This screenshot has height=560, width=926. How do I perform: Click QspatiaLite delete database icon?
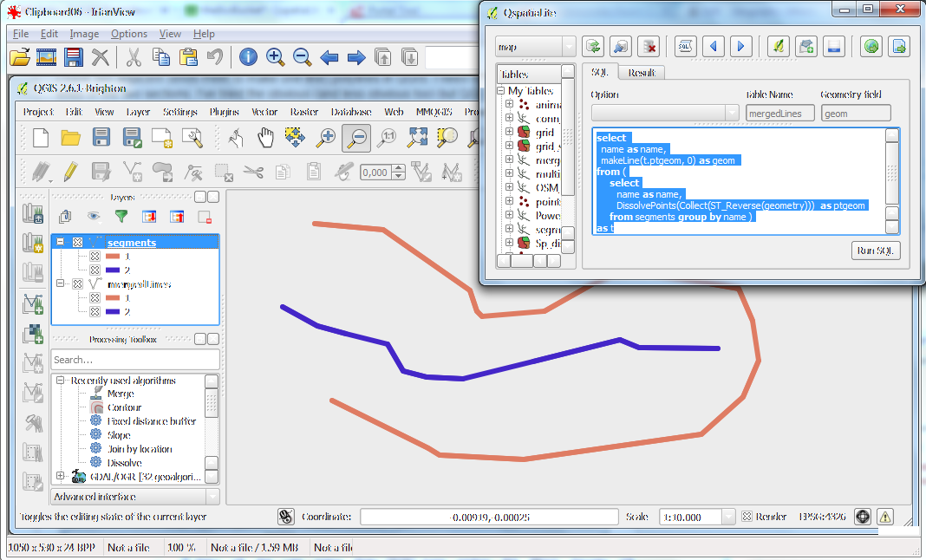(649, 46)
